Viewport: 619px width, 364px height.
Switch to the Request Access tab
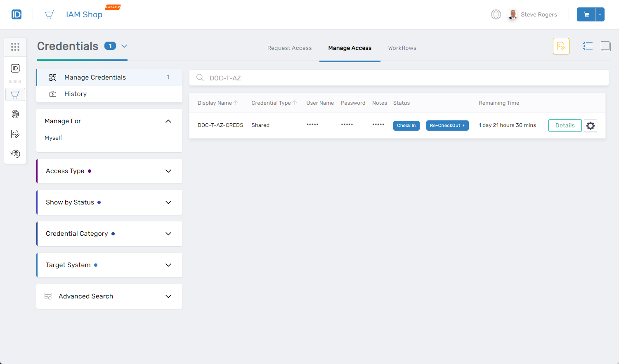[289, 48]
